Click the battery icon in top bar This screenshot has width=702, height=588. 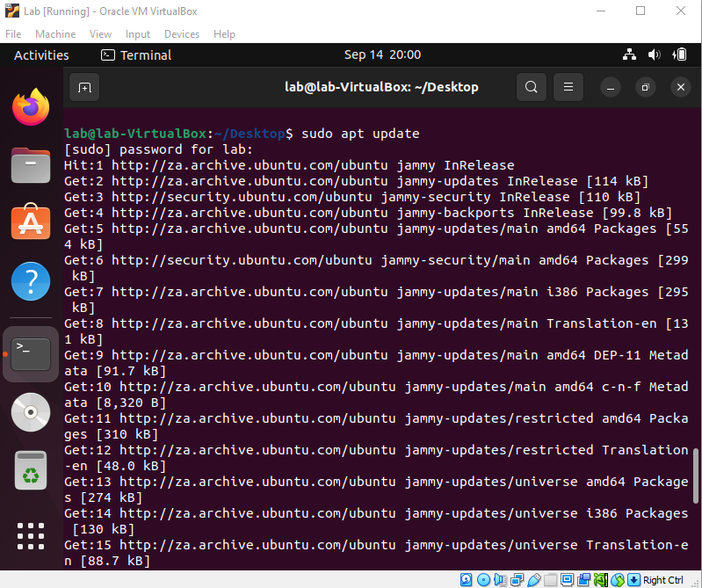[679, 54]
